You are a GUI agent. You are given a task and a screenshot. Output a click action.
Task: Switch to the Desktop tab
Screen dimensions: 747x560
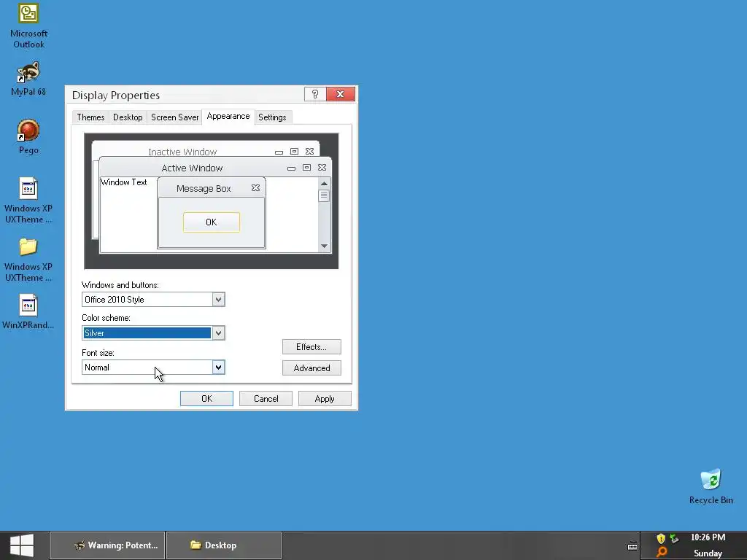[128, 117]
